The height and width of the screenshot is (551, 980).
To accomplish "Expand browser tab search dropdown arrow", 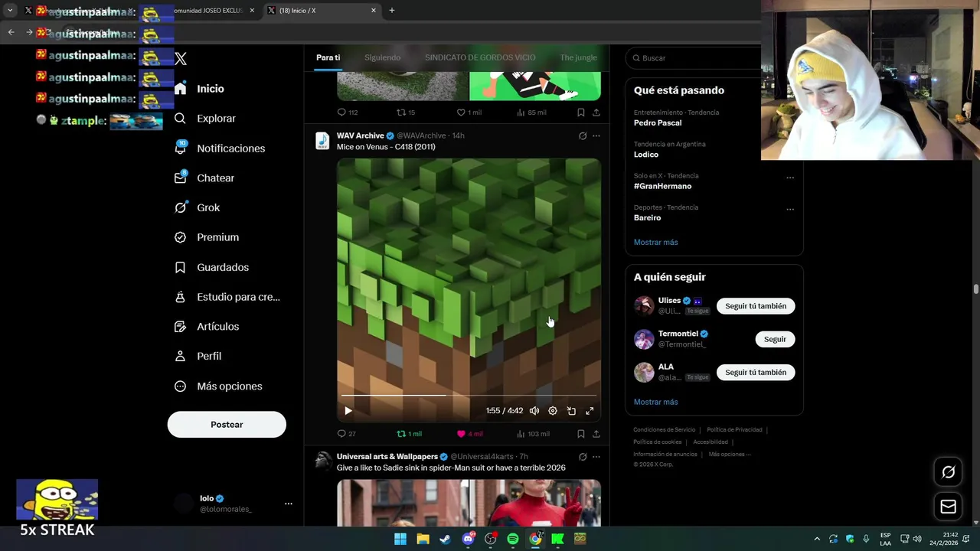I will coord(10,11).
